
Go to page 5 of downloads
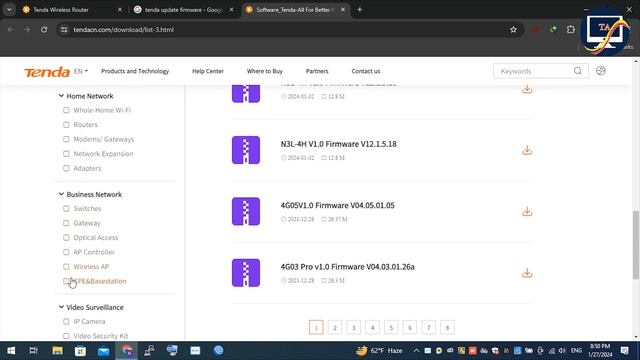391,327
